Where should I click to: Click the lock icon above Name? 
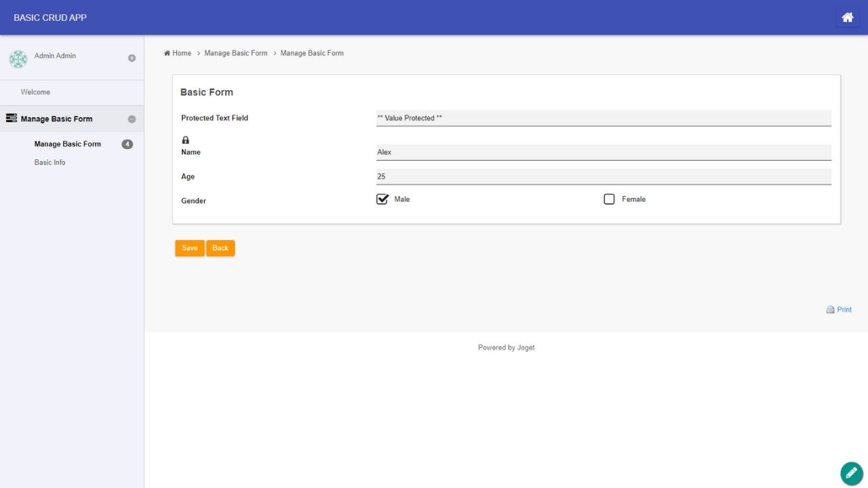(x=186, y=140)
